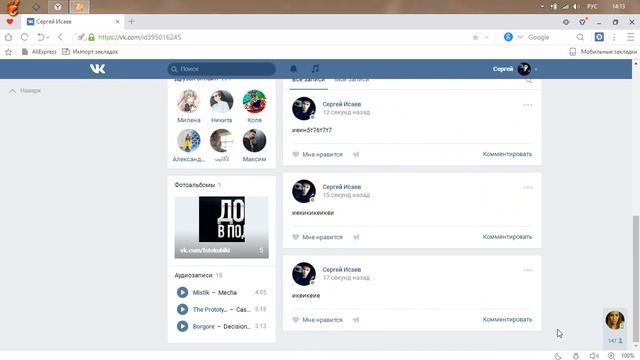Viewport: 640px width, 360px height.
Task: Open Никита friend avatar
Action: pyautogui.click(x=222, y=101)
